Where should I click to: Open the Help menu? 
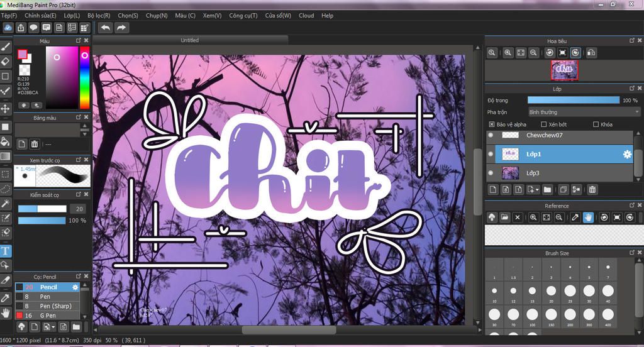[327, 16]
